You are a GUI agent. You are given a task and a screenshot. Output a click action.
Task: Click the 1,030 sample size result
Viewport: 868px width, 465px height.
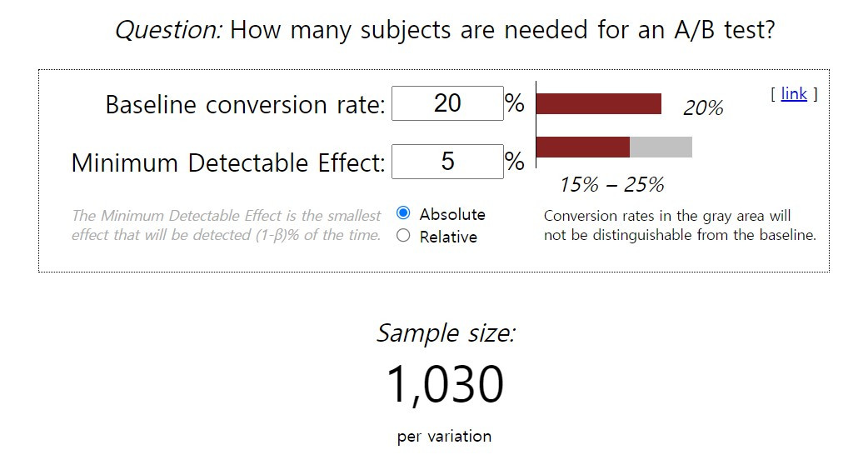(445, 384)
